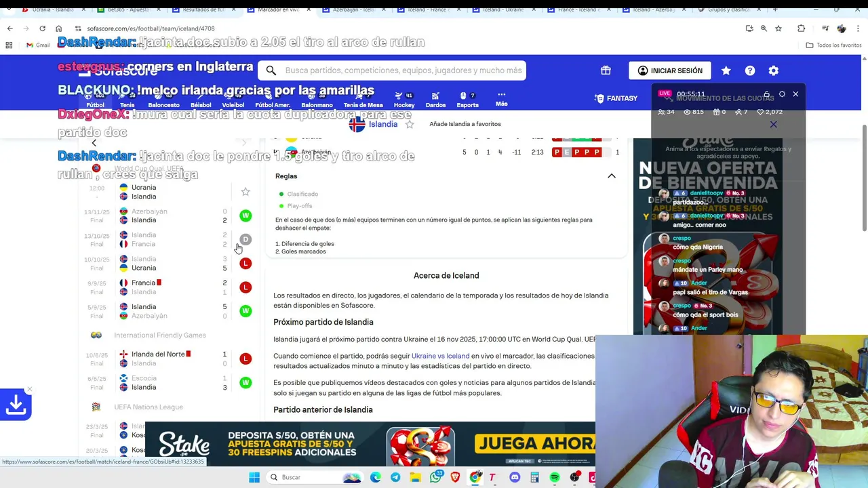
Task: Open the UEFA Nations League heading
Action: [149, 407]
